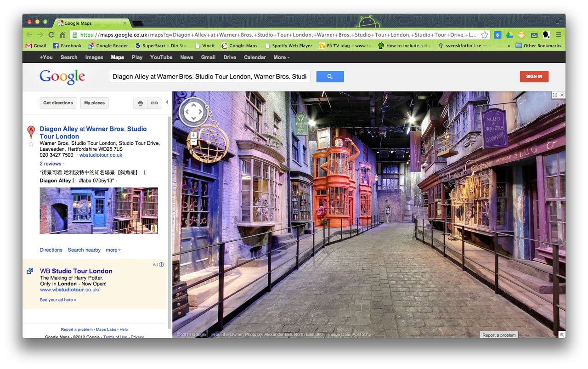588x369 pixels.
Task: Zoom in with the plus button
Action: pyautogui.click(x=193, y=135)
